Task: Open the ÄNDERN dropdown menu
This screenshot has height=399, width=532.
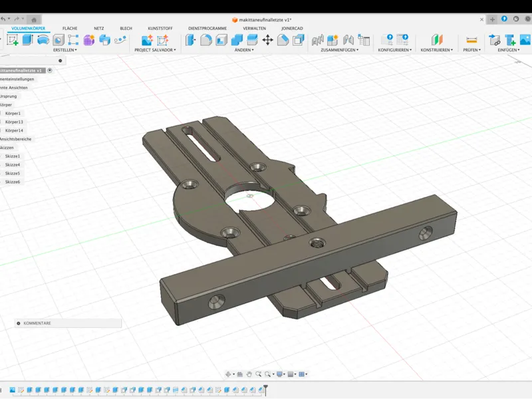Action: 244,50
